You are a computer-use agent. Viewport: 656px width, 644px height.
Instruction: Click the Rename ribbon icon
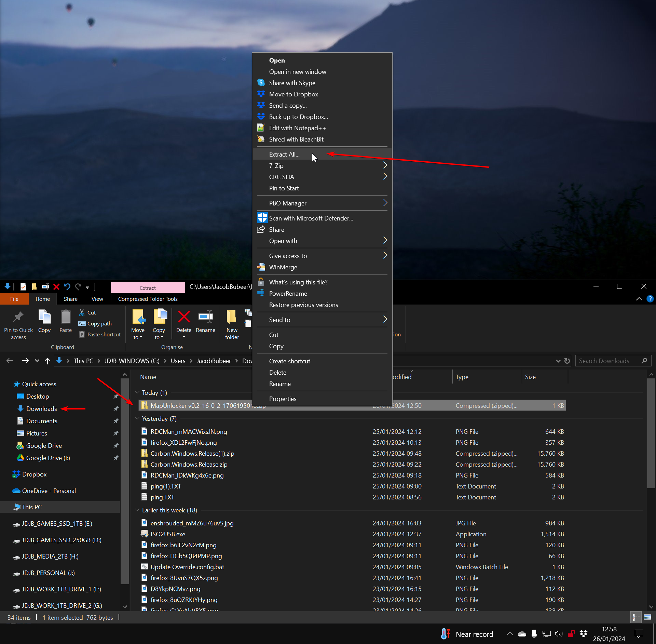(x=205, y=317)
